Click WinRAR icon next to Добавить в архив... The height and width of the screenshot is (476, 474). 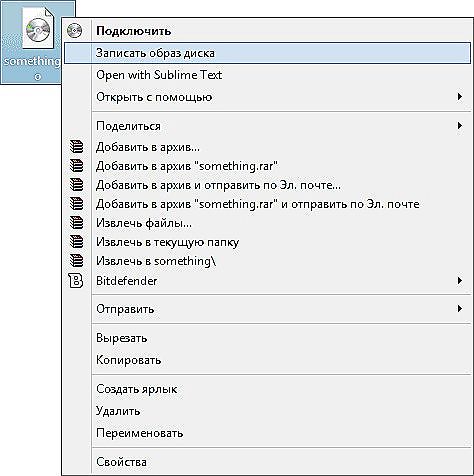pos(76,147)
